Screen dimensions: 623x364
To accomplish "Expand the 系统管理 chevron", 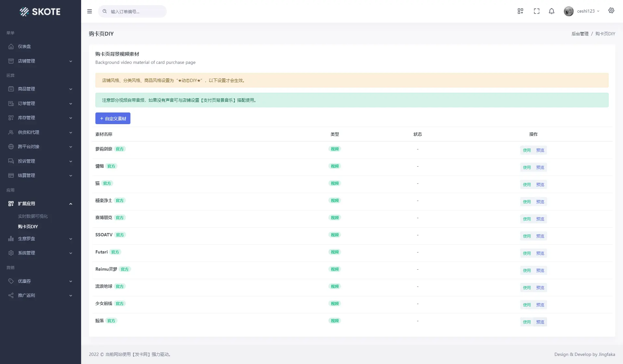I will pyautogui.click(x=71, y=253).
